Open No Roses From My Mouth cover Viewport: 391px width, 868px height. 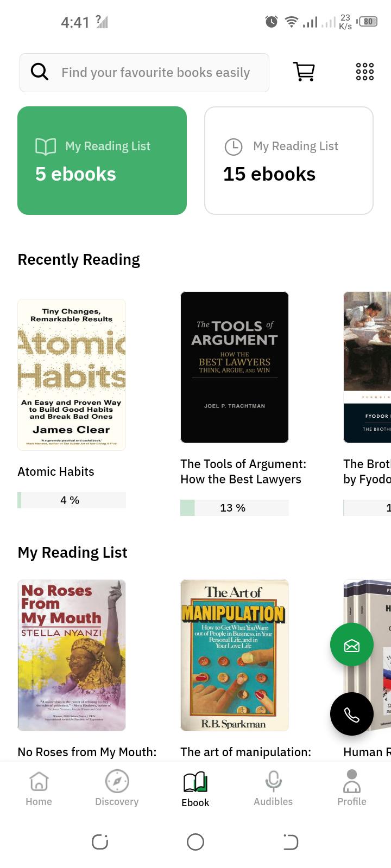coord(72,655)
